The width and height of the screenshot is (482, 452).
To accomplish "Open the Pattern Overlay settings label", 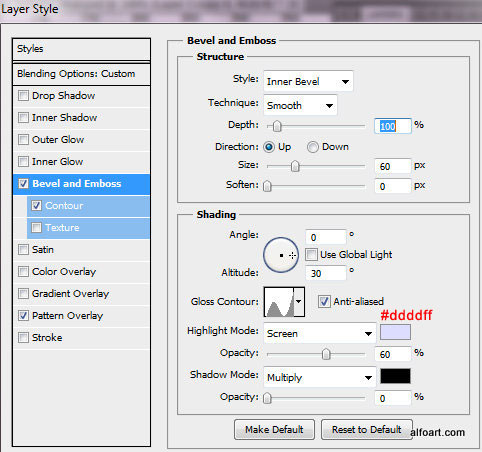I will [x=67, y=316].
